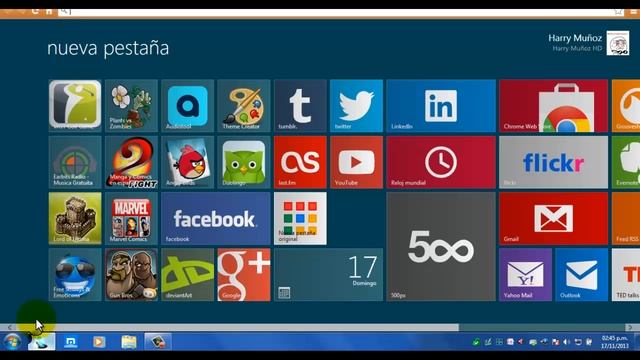The width and height of the screenshot is (640, 360).
Task: Open the golf game tile
Action: pyautogui.click(x=75, y=106)
